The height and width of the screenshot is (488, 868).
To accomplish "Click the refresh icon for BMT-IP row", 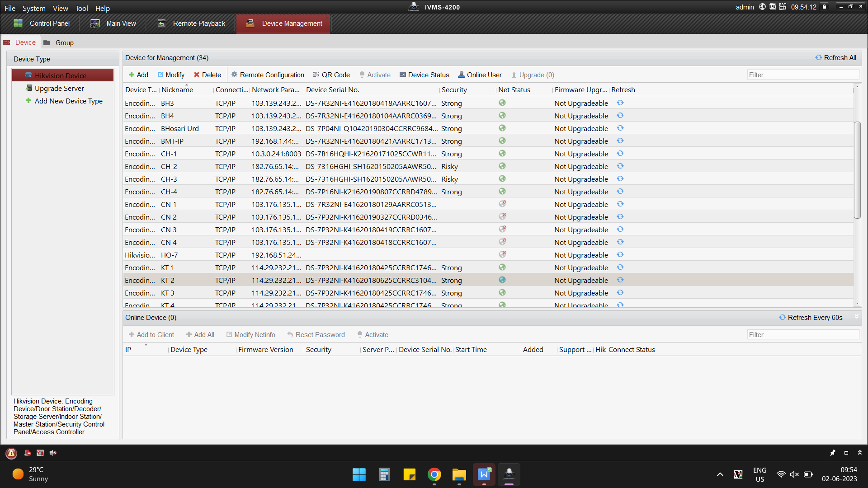I will [620, 141].
